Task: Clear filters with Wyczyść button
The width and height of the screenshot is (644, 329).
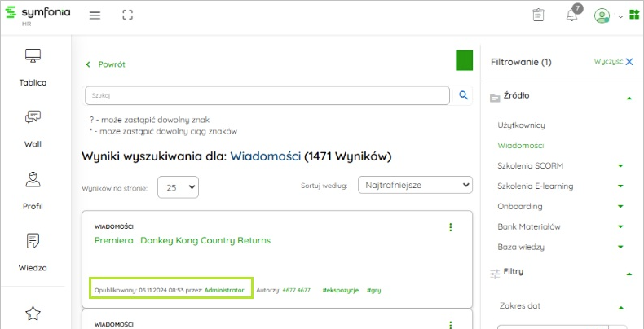Action: (613, 61)
